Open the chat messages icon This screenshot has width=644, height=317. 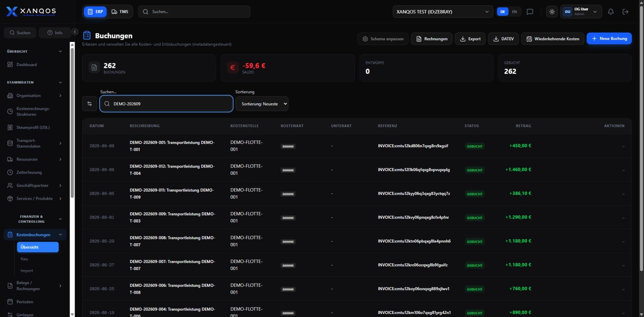(x=530, y=11)
